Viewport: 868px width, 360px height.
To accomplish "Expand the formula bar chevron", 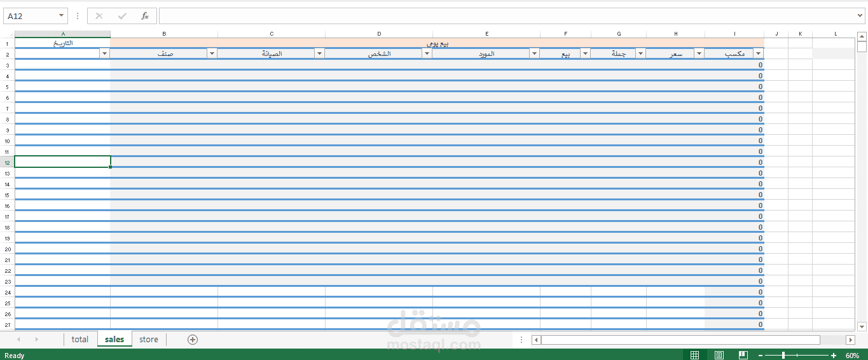I will click(860, 16).
